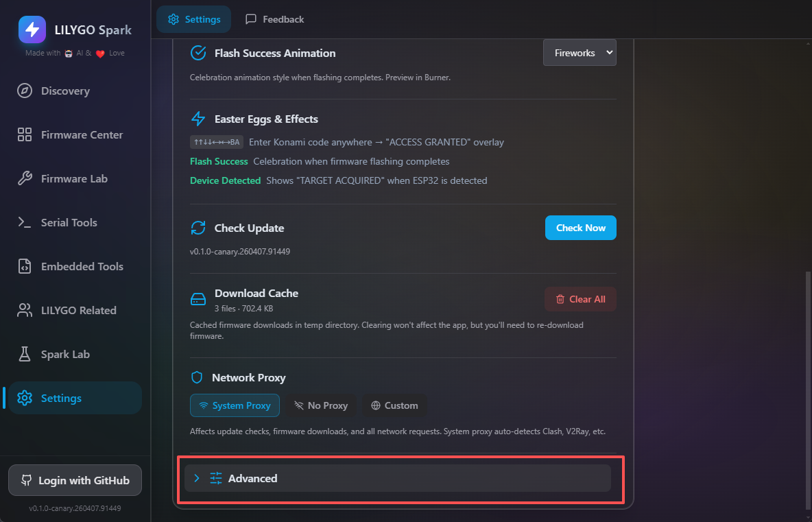812x522 pixels.
Task: Switch to the Feedback tab
Action: 274,19
